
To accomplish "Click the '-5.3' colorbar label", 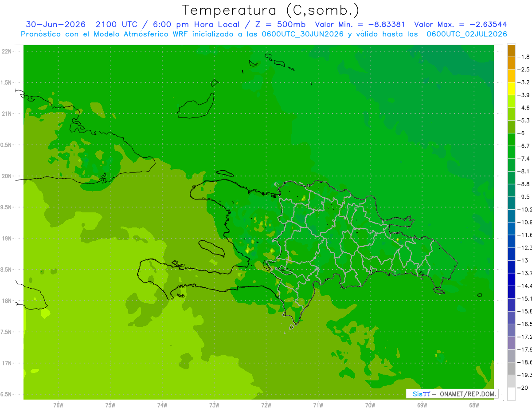I will pyautogui.click(x=524, y=121).
